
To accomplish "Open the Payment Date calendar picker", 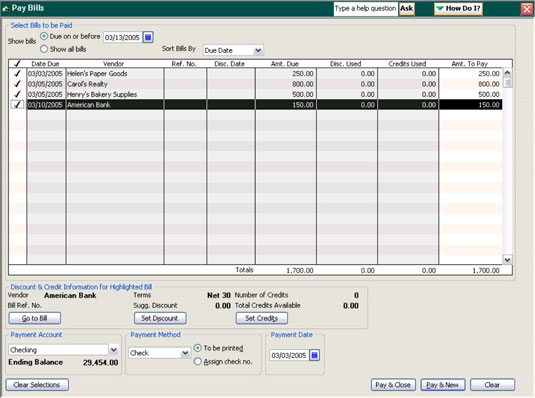I will (x=315, y=355).
